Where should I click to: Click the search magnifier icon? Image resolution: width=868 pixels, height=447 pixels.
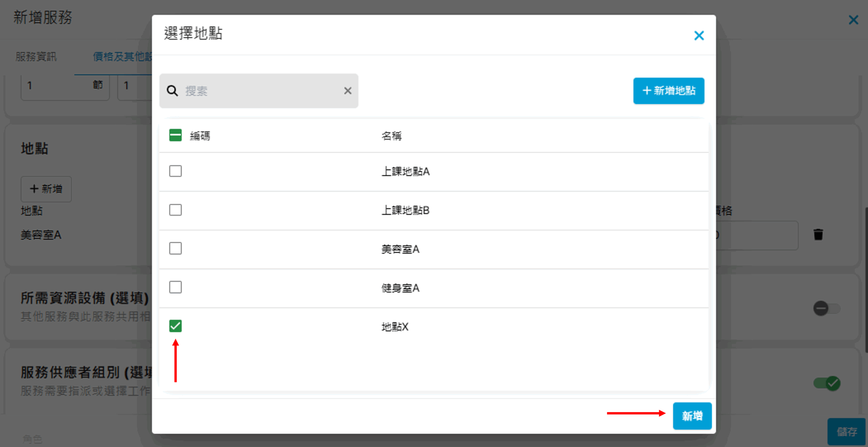pos(172,91)
